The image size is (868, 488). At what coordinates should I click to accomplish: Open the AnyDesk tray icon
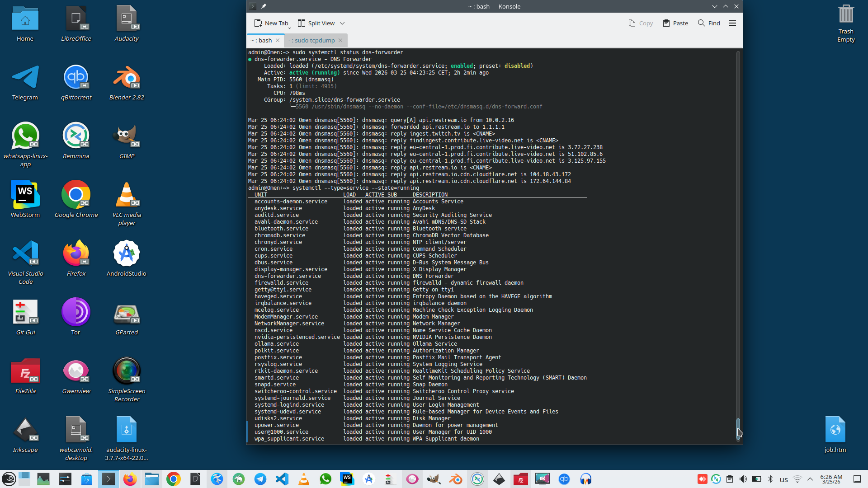tap(702, 479)
